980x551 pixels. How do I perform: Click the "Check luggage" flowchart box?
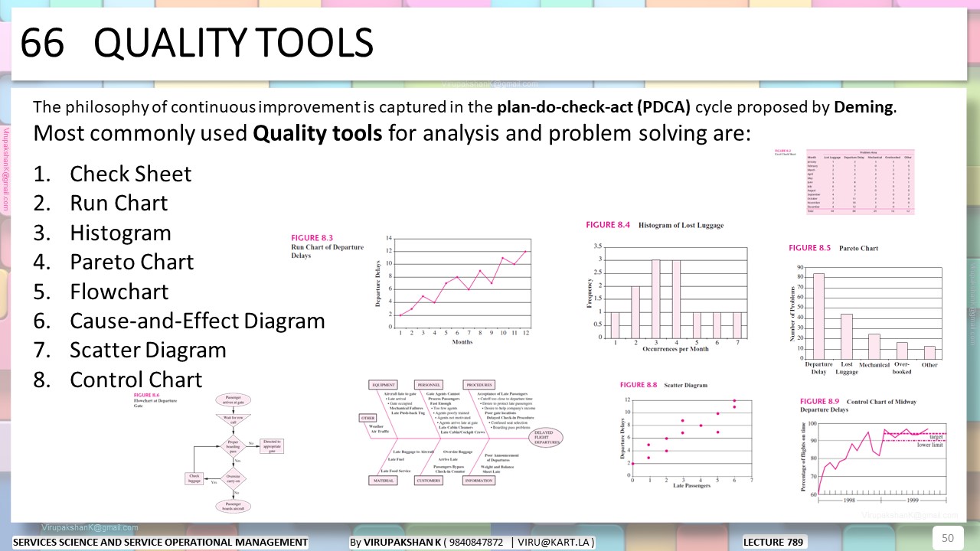(195, 478)
